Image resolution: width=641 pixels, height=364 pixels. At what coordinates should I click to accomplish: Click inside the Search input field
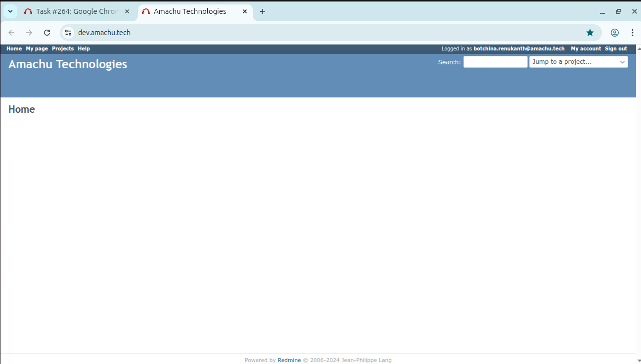495,62
